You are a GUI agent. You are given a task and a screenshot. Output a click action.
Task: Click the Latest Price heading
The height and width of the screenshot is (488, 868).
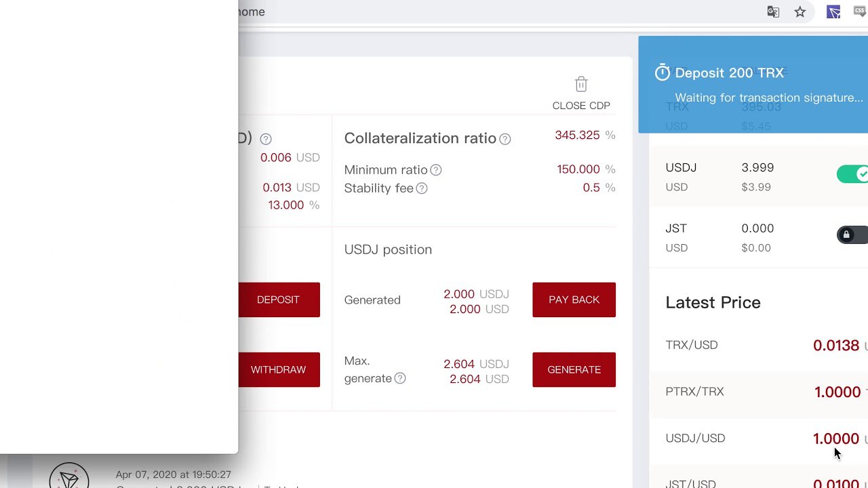pos(713,302)
